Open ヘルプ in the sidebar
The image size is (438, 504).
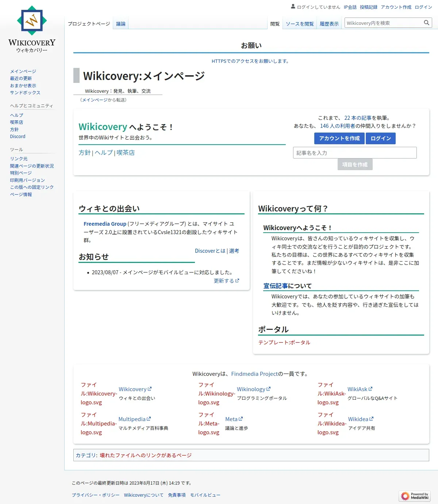(16, 115)
